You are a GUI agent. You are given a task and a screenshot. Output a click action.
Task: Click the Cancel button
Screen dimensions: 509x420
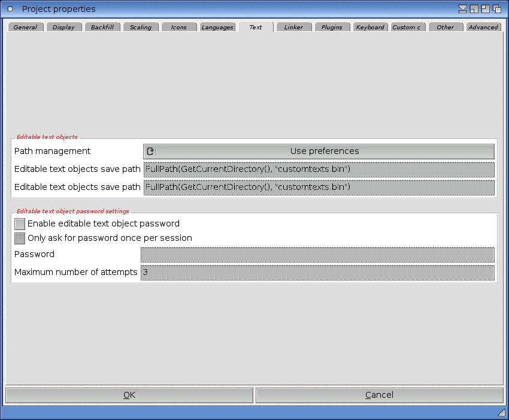[379, 395]
